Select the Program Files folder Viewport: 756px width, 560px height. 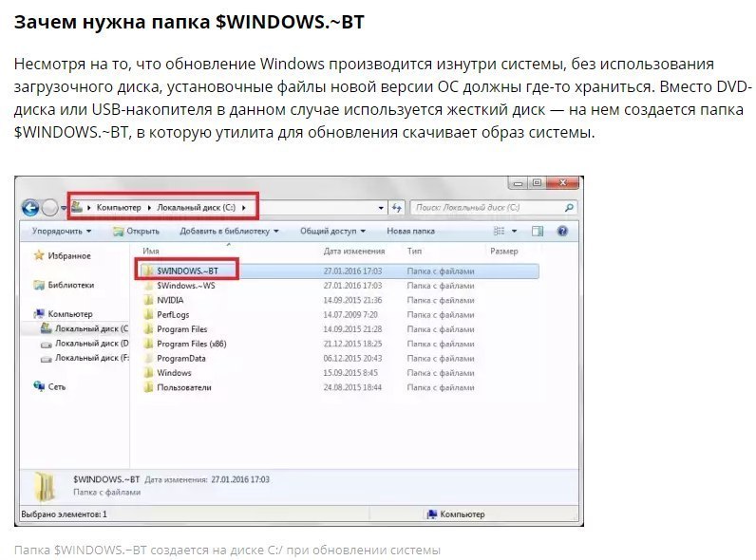pos(181,329)
